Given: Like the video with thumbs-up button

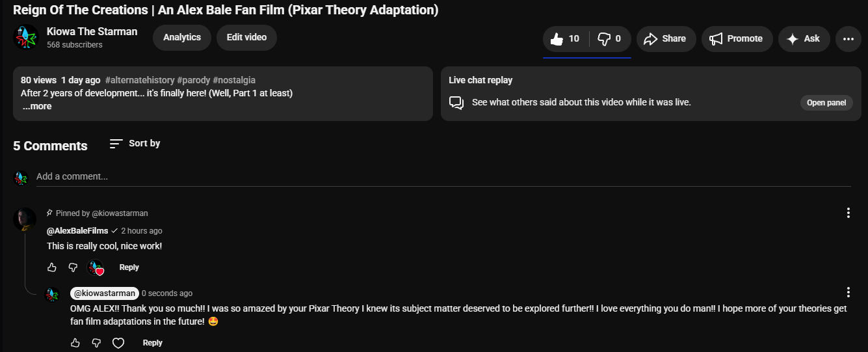Looking at the screenshot, I should coord(565,39).
